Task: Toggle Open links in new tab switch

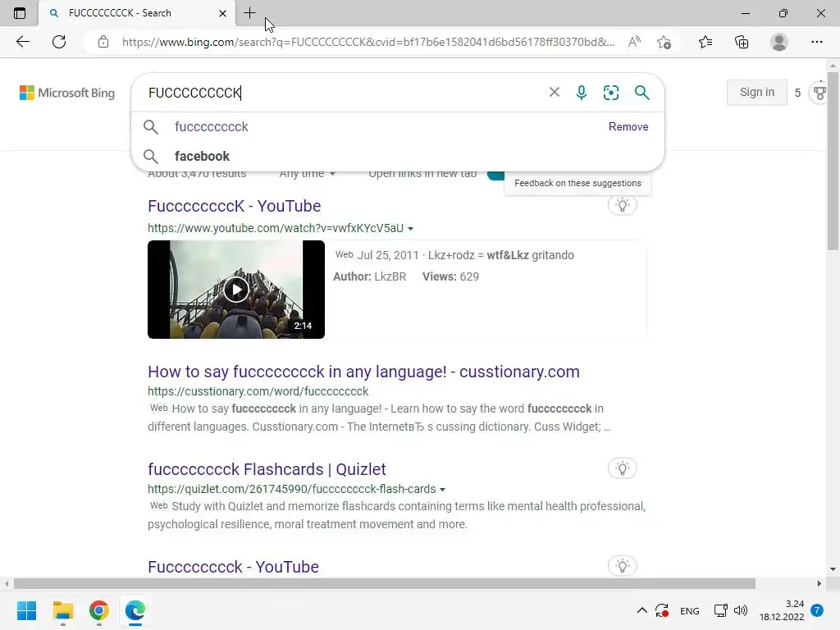Action: [x=496, y=175]
